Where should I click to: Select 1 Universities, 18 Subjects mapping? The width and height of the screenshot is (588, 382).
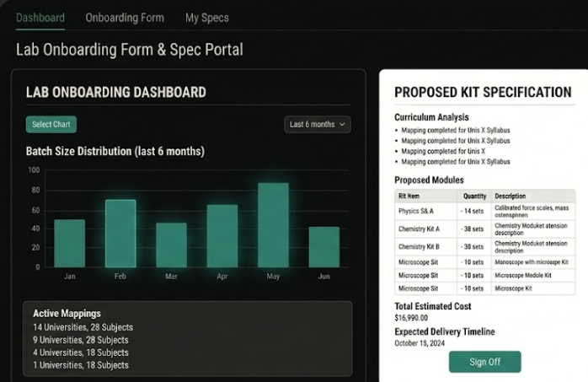(x=81, y=365)
